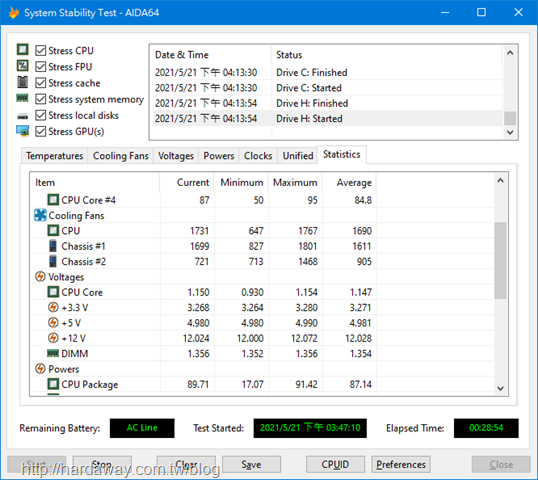Click the memory icon of DIMM row

point(53,353)
